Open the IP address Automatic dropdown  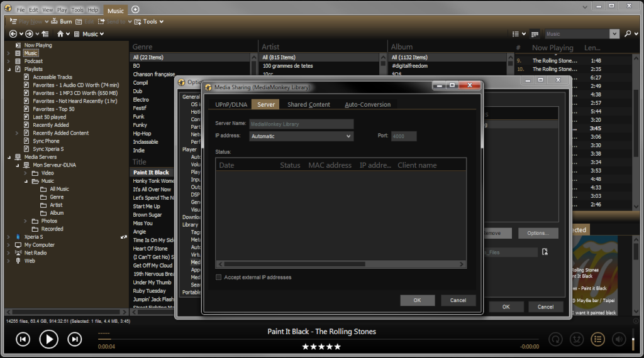tap(301, 136)
